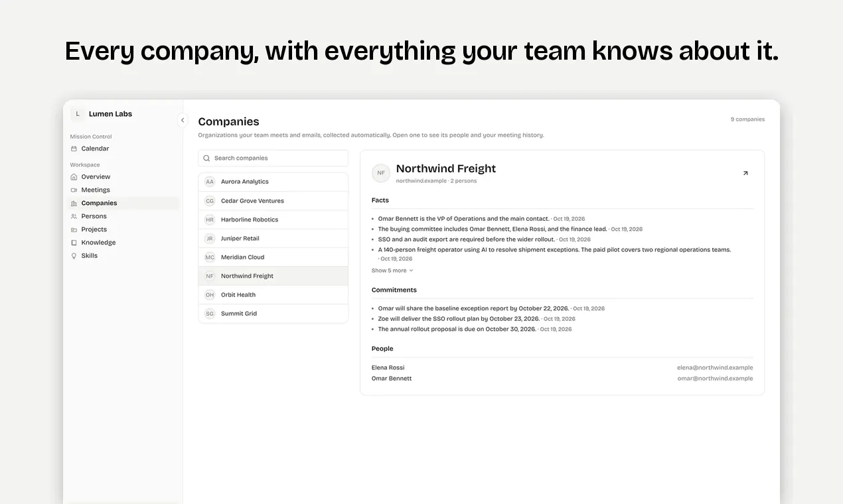The image size is (843, 504).
Task: Open Harborline Robotics company entry
Action: coord(273,220)
